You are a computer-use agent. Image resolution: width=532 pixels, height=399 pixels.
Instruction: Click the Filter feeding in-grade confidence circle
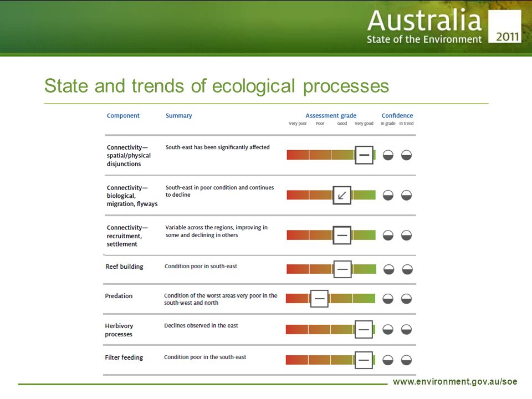point(388,360)
